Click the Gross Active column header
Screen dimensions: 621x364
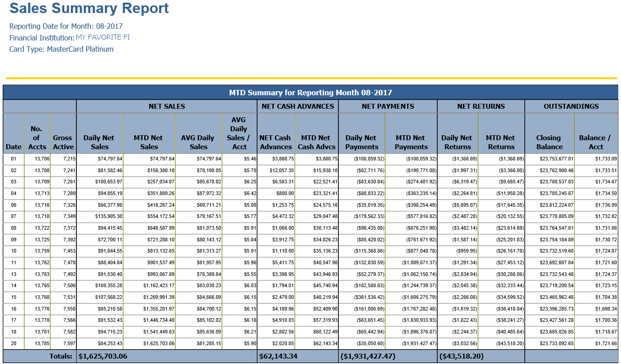click(x=63, y=133)
